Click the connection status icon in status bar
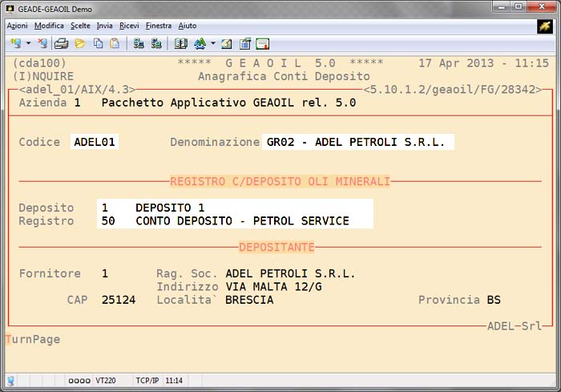 click(10, 380)
